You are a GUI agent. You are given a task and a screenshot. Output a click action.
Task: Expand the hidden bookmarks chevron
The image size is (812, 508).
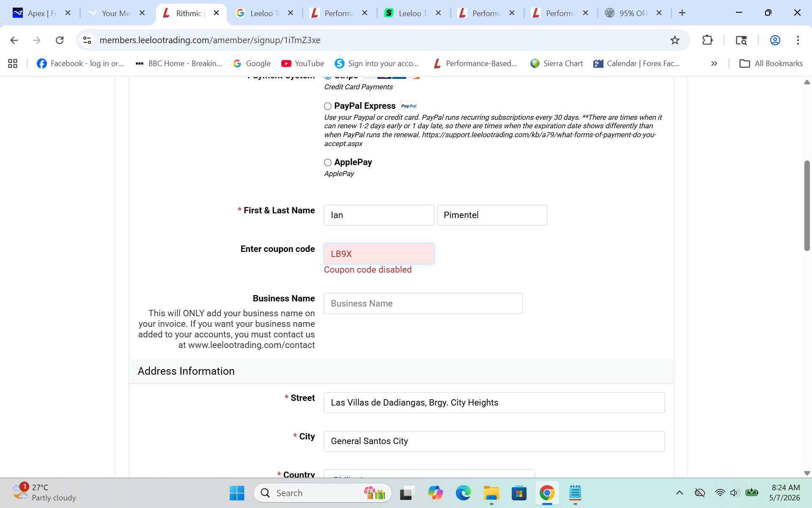point(714,63)
